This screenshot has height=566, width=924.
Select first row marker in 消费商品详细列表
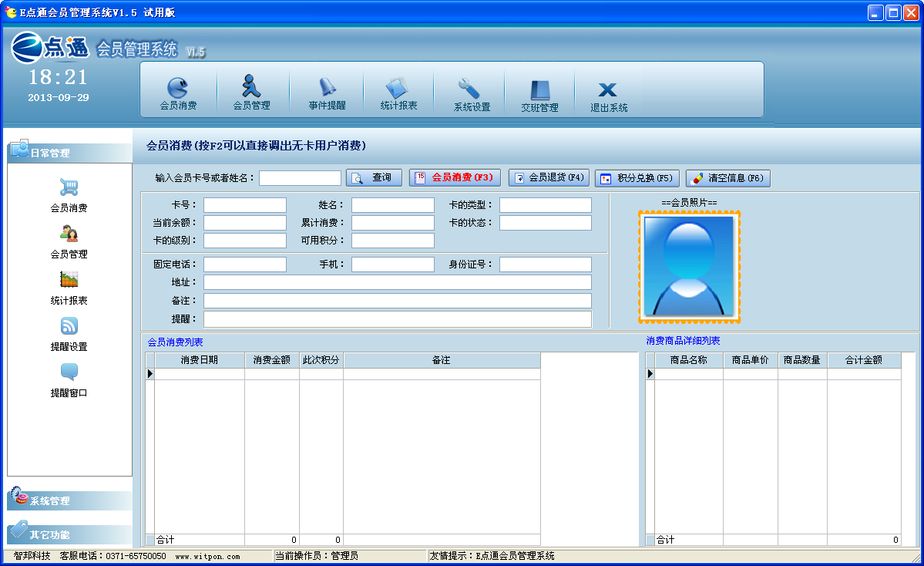pyautogui.click(x=650, y=374)
